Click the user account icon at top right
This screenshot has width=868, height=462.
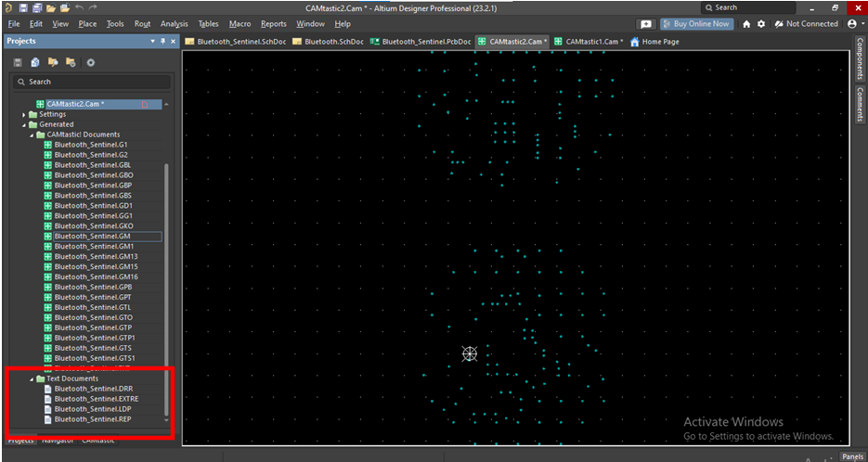pos(852,24)
